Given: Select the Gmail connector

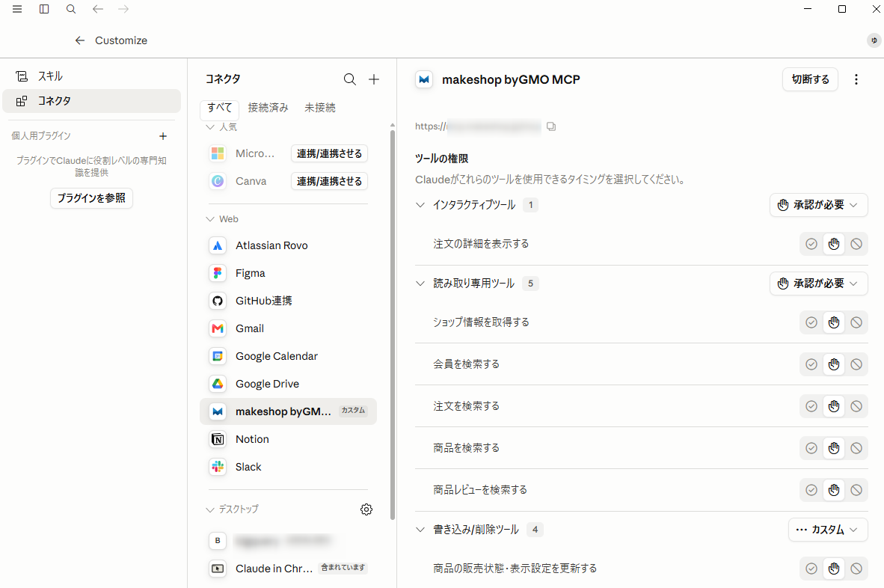Looking at the screenshot, I should pos(288,328).
